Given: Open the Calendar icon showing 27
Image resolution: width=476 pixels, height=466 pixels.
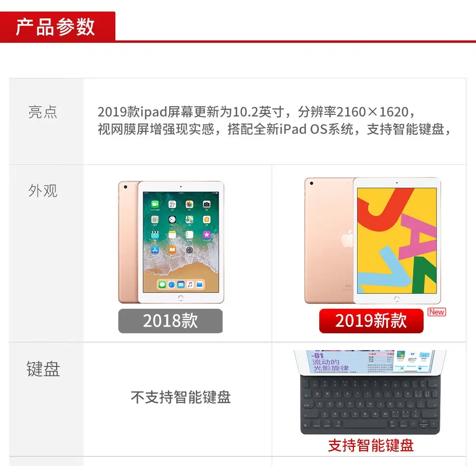Looking at the screenshot, I should point(172,204).
